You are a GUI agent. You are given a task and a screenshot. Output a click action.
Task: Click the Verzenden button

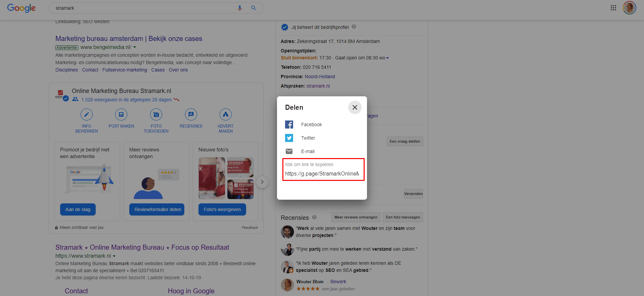(413, 194)
